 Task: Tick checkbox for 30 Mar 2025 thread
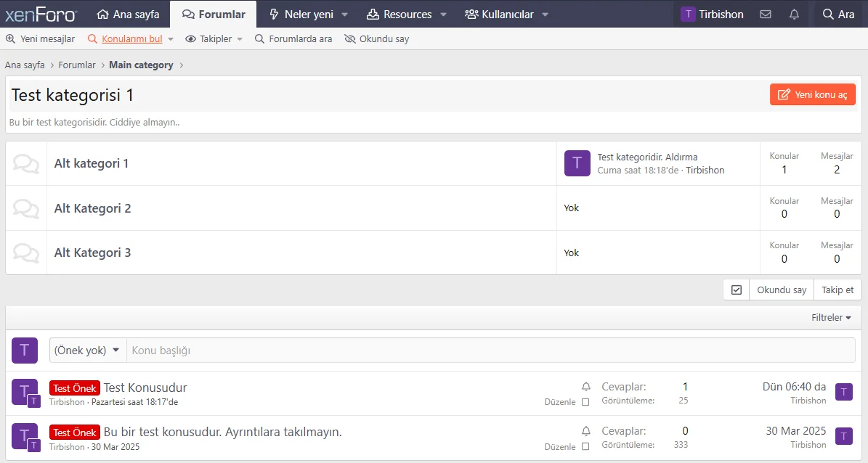tap(585, 446)
